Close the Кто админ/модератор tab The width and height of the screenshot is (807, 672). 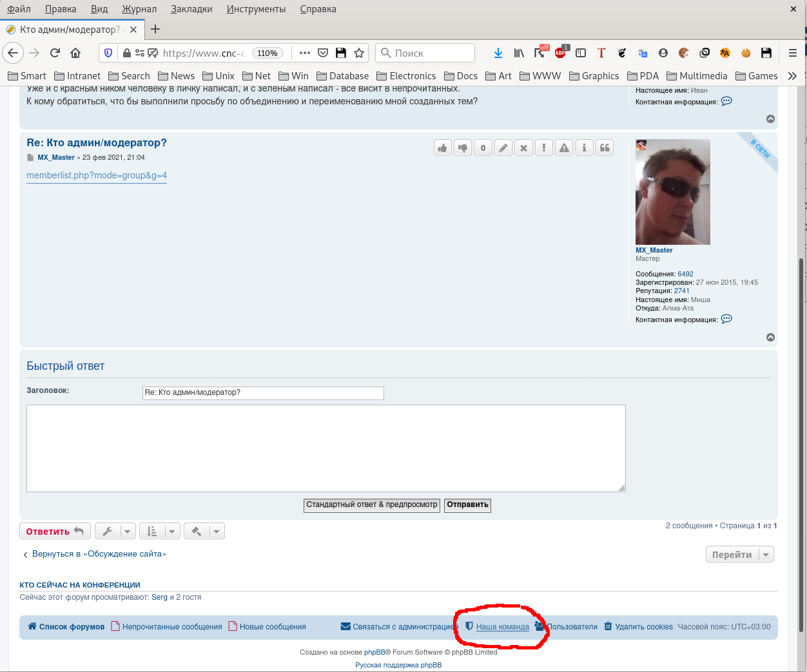(x=133, y=30)
